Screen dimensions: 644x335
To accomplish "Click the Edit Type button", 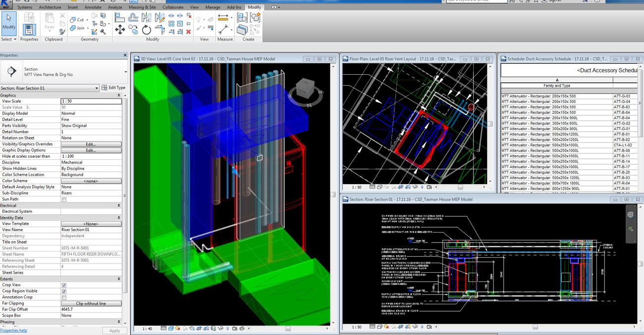I will (x=114, y=88).
